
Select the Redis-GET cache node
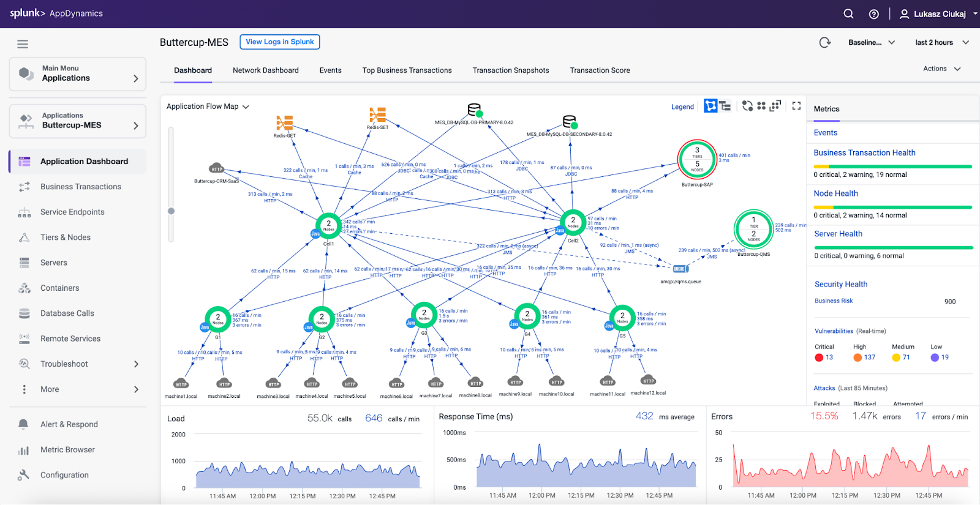point(284,122)
